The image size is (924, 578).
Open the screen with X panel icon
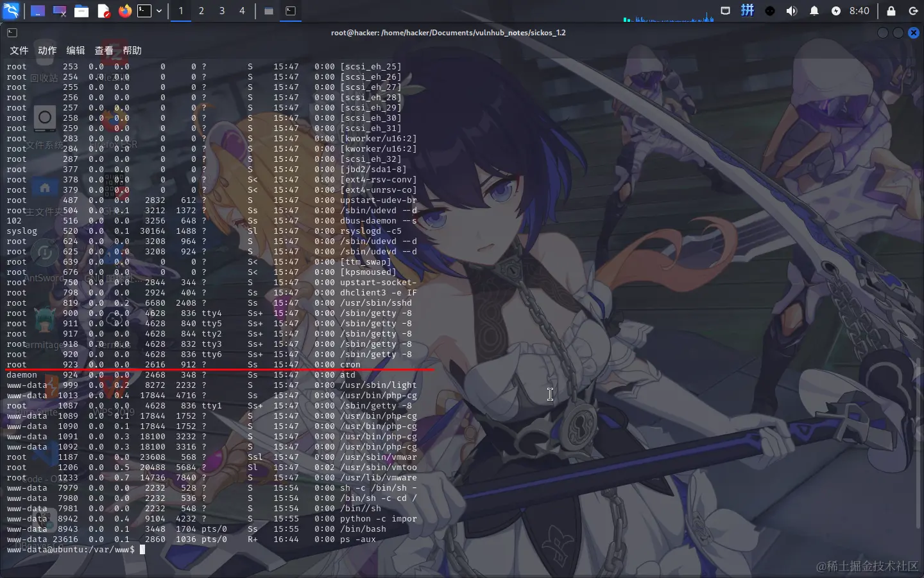60,11
